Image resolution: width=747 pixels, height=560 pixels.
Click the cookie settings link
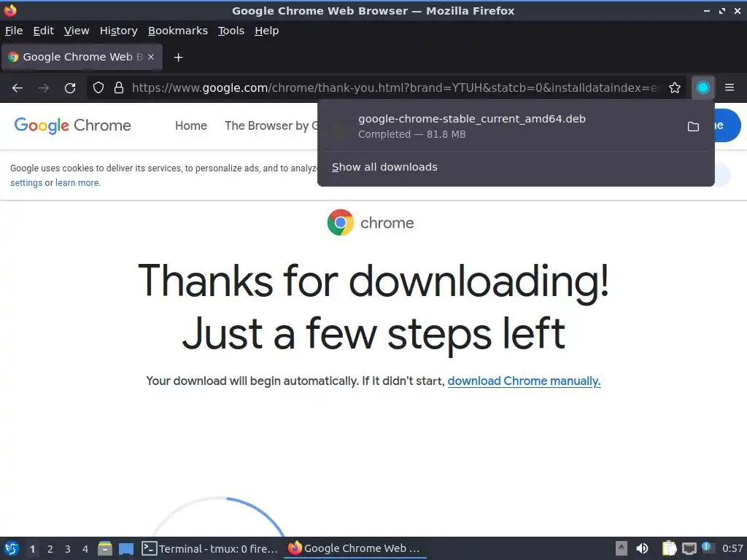coord(26,183)
